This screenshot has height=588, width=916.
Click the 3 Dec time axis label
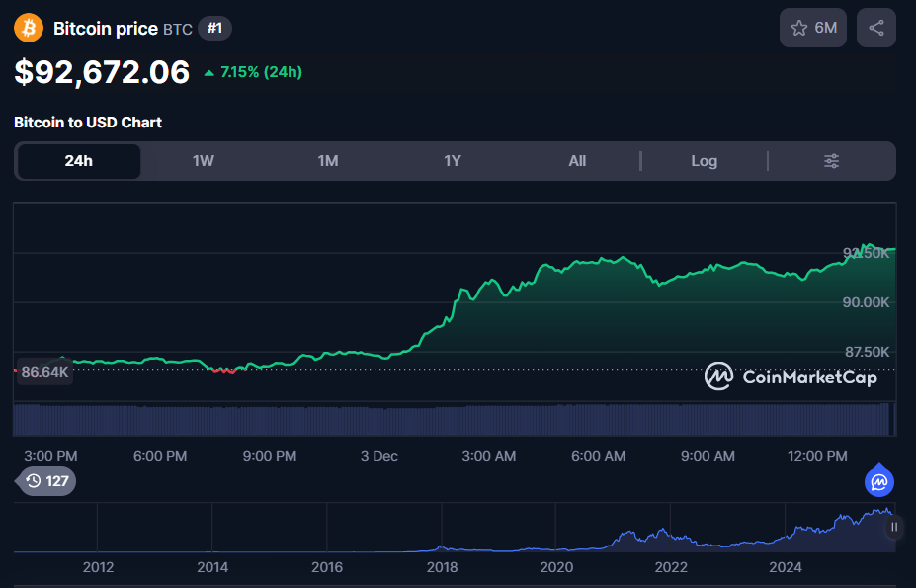379,456
